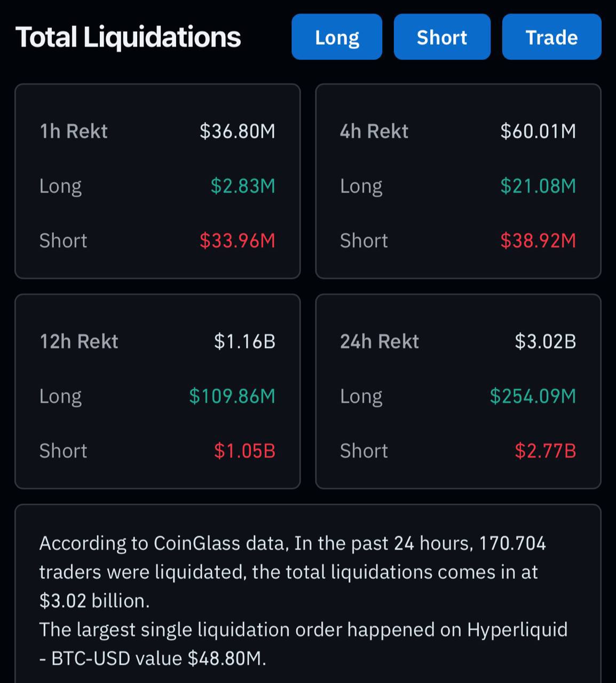Viewport: 616px width, 683px height.
Task: Click the CoinGlass summary text paragraph
Action: coord(303,601)
